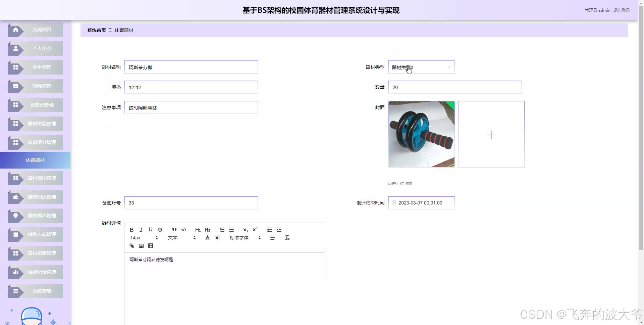Viewport: 644px width, 325px height.
Task: Open the text color picker
Action: click(x=208, y=238)
